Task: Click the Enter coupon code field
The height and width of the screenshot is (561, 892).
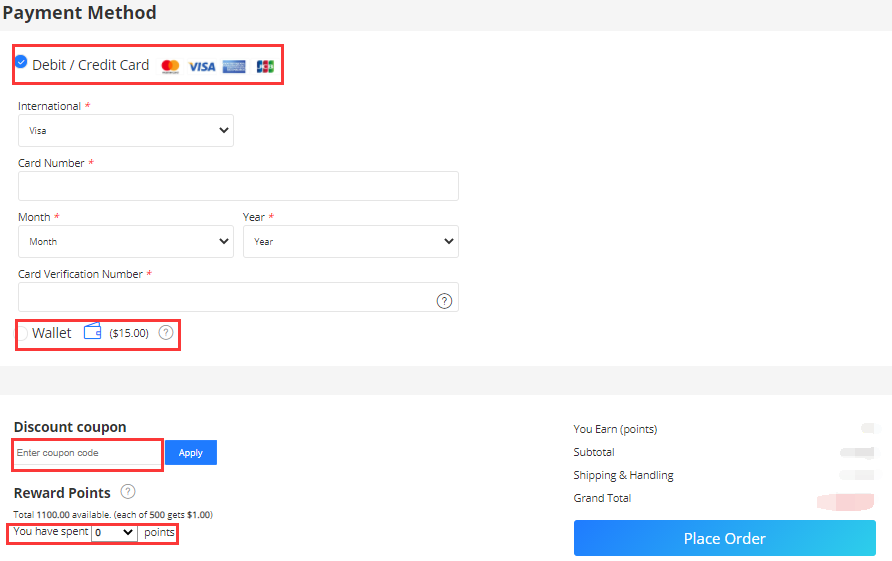Action: pyautogui.click(x=87, y=453)
